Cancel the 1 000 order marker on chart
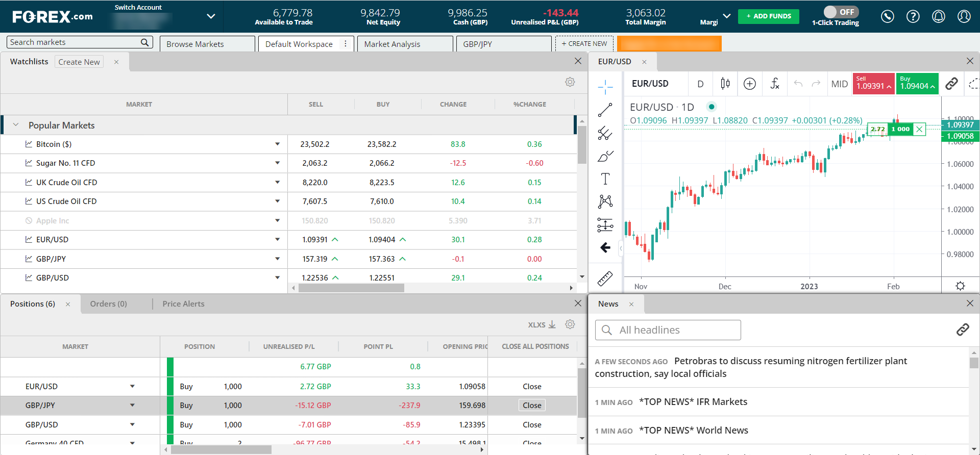 [x=919, y=129]
